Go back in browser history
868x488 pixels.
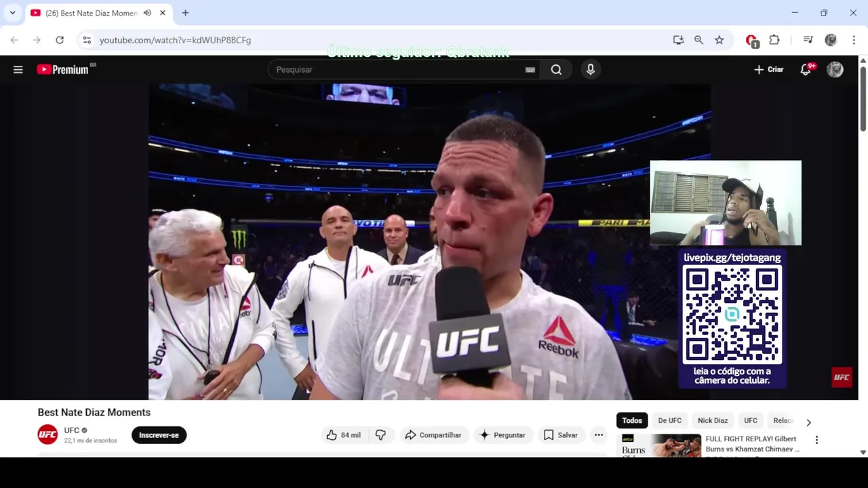click(x=14, y=40)
